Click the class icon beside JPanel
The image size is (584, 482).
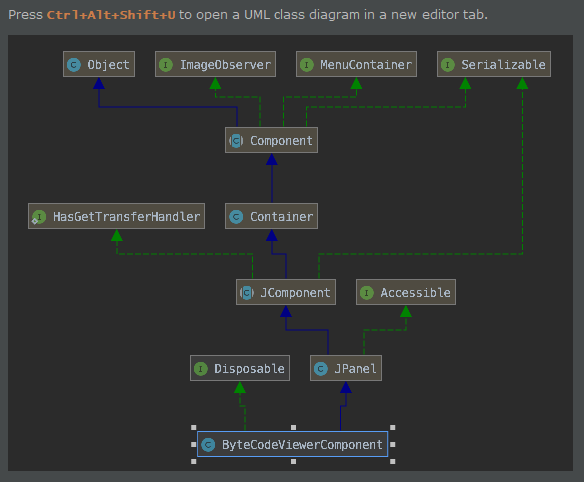click(x=321, y=369)
